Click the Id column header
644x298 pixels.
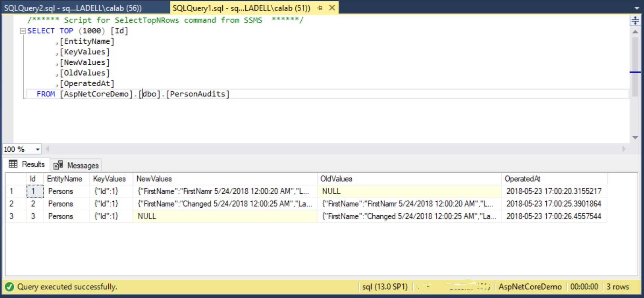click(x=35, y=179)
